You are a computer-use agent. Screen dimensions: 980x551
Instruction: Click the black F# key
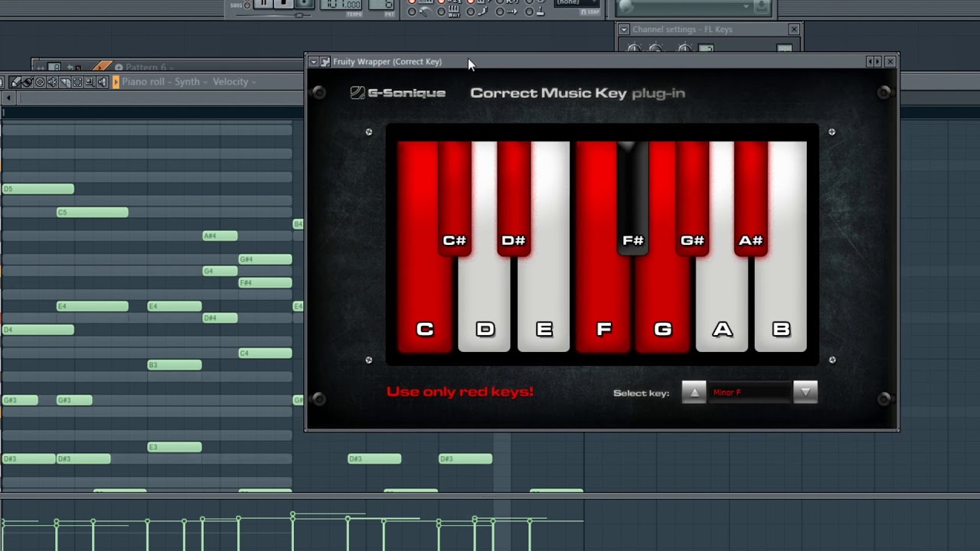click(633, 199)
